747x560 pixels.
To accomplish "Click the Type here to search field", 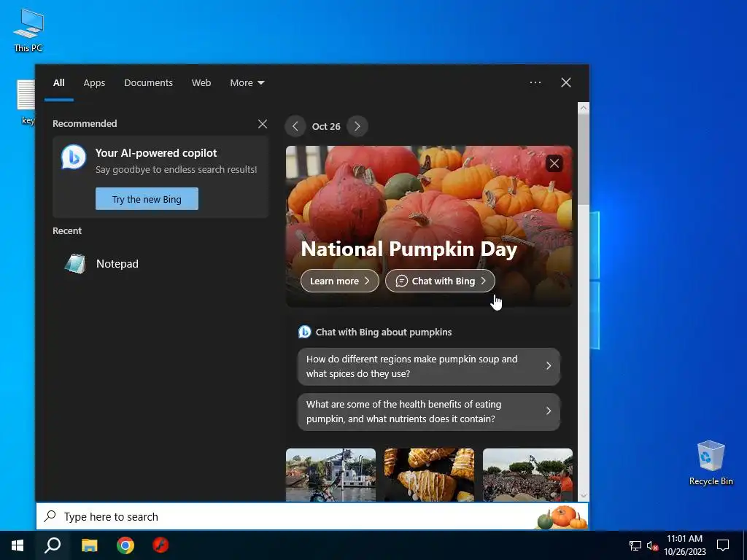I will [x=312, y=517].
